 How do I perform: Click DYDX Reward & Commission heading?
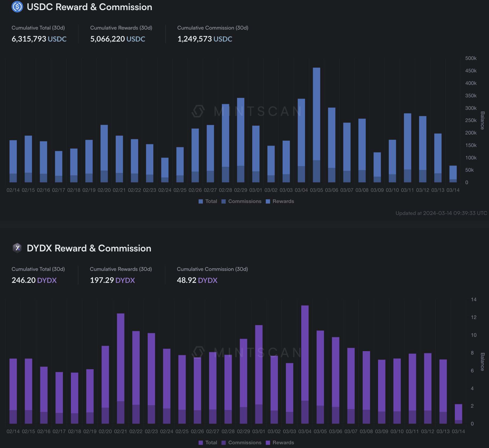[89, 248]
